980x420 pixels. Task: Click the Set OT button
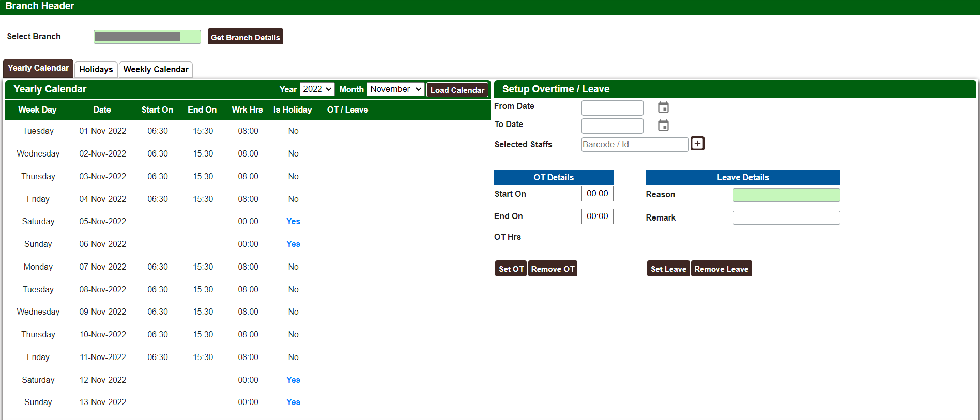pos(511,269)
